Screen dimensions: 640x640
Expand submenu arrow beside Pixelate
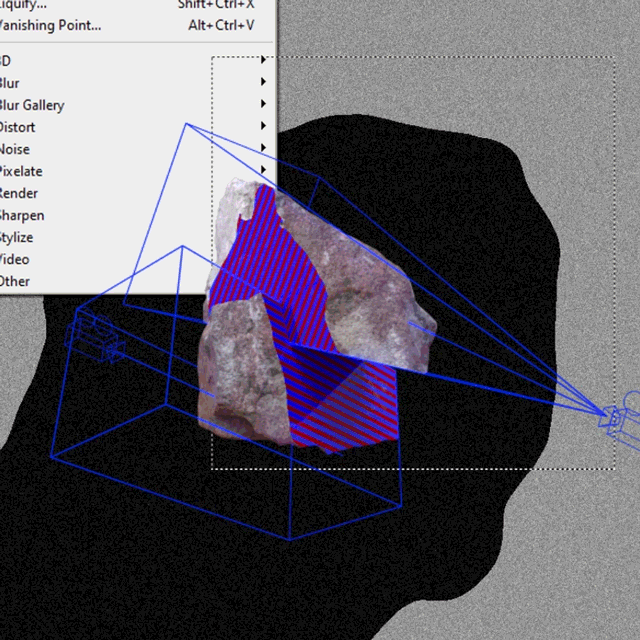pyautogui.click(x=263, y=169)
